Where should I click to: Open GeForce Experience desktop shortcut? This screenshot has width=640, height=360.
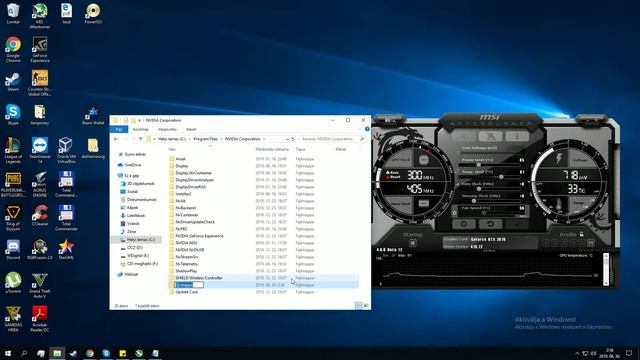pos(40,49)
